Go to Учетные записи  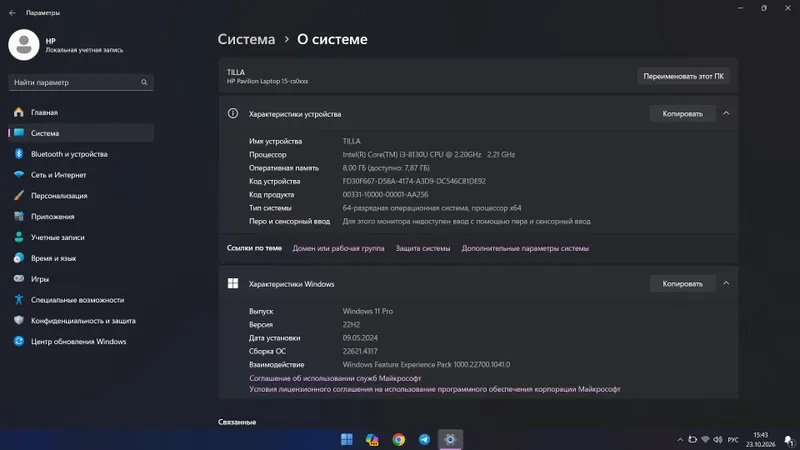[81, 238]
